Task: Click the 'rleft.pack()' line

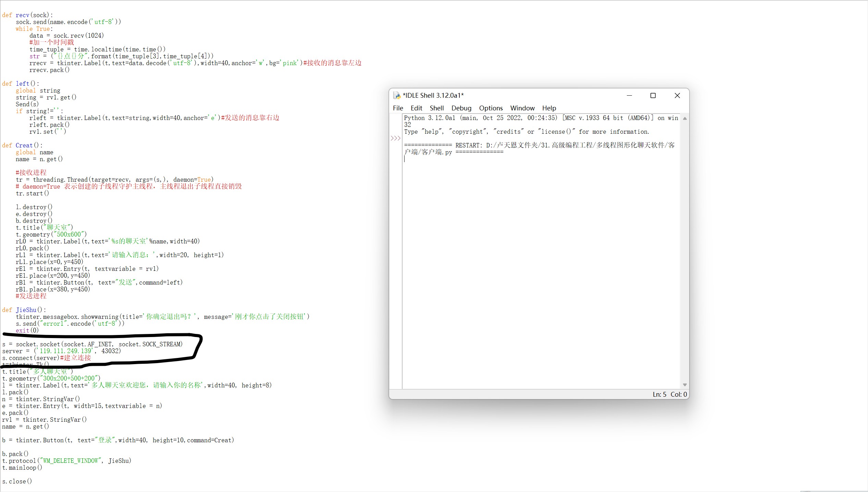Action: tap(49, 125)
